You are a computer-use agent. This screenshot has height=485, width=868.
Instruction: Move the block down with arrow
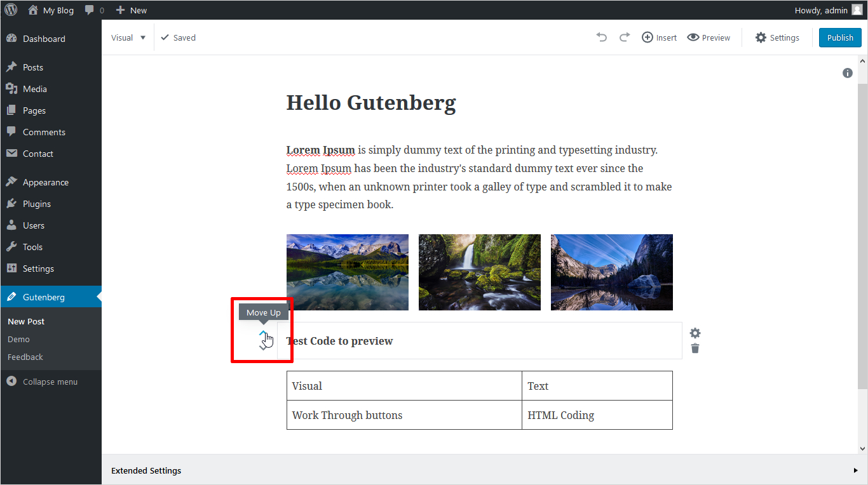point(263,347)
